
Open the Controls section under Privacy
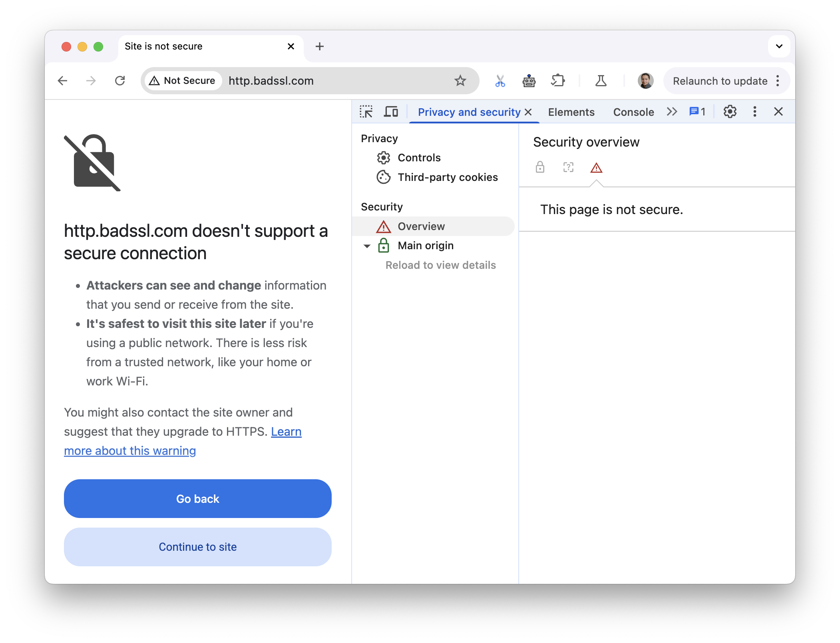(419, 157)
